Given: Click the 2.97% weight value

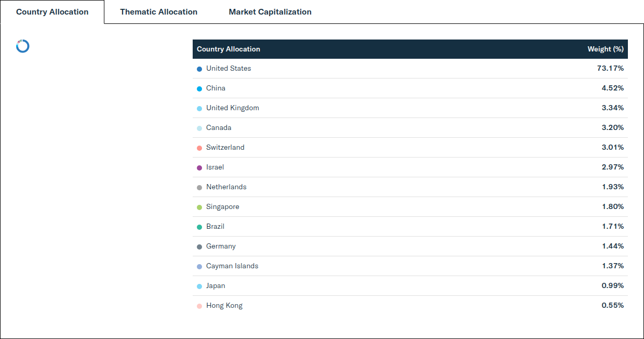Looking at the screenshot, I should [613, 167].
